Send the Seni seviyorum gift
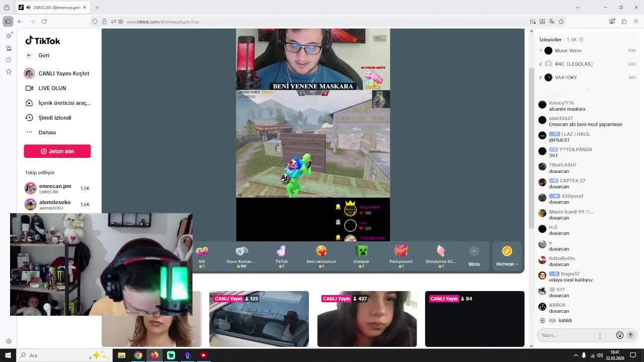The height and width of the screenshot is (362, 644). (x=321, y=256)
